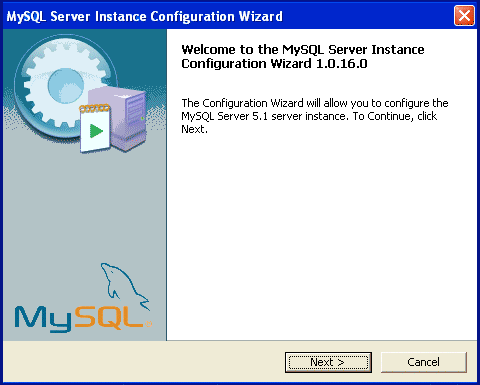Click the Configuration Wizard description paragraph

315,116
